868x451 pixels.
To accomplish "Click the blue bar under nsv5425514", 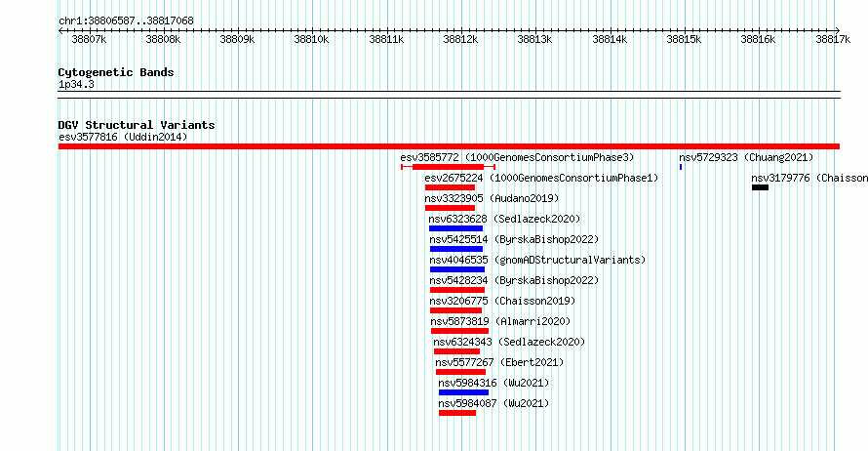I will pyautogui.click(x=456, y=249).
